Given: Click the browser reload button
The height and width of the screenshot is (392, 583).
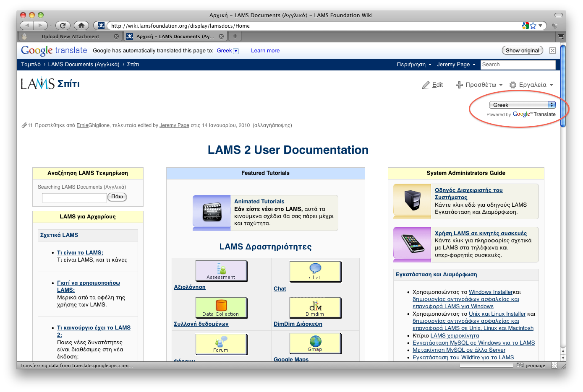Looking at the screenshot, I should click(x=63, y=26).
